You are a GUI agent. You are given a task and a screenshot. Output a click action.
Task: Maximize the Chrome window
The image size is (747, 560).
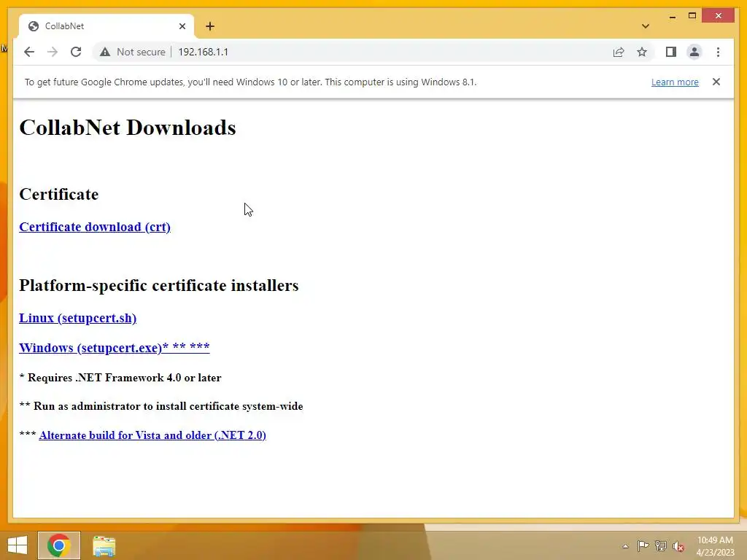pyautogui.click(x=692, y=16)
